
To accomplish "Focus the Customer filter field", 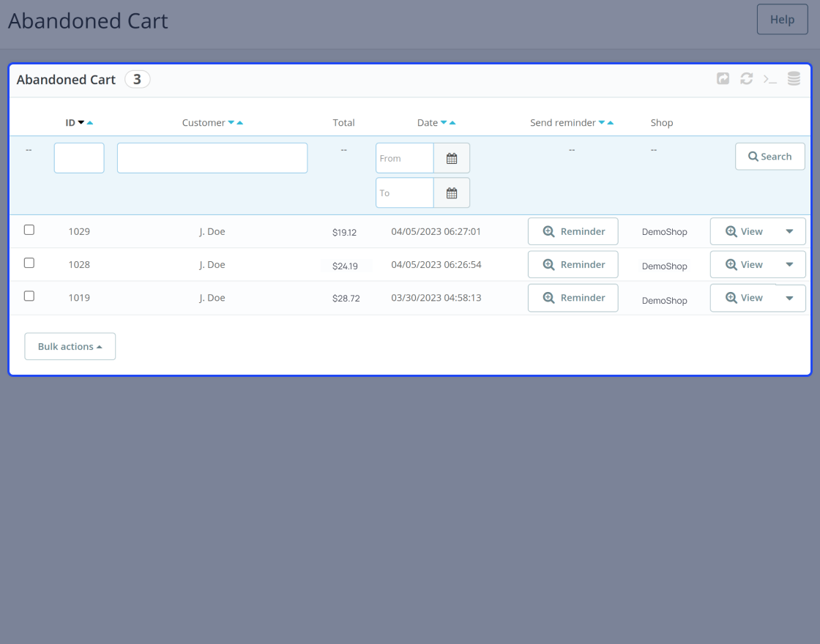I will point(212,158).
